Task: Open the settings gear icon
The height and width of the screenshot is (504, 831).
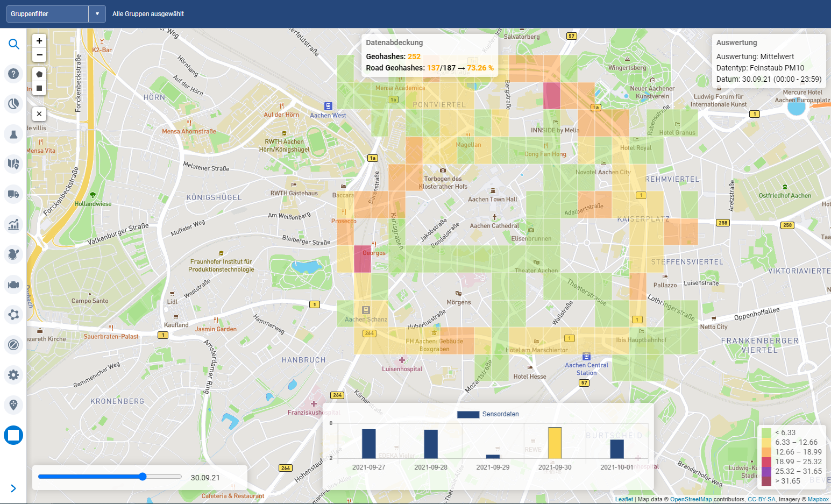Action: (x=13, y=375)
